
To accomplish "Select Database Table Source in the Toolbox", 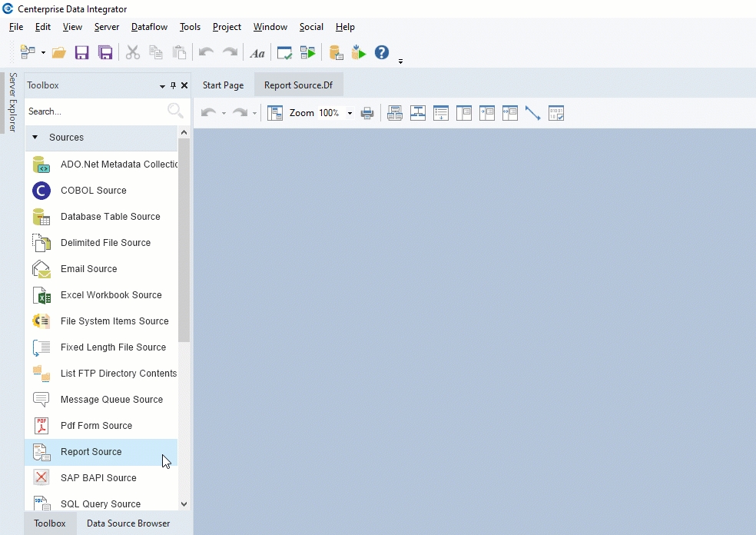I will pyautogui.click(x=110, y=217).
